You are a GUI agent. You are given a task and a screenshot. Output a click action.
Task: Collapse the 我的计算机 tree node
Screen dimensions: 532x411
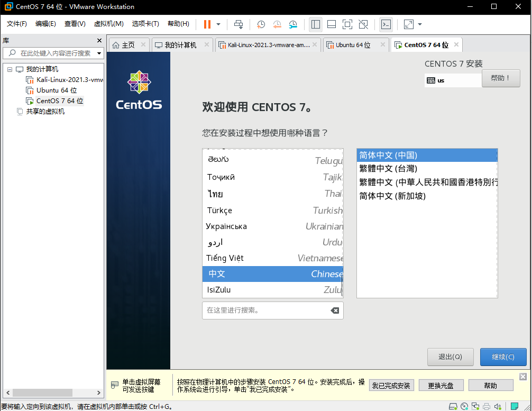(x=10, y=69)
